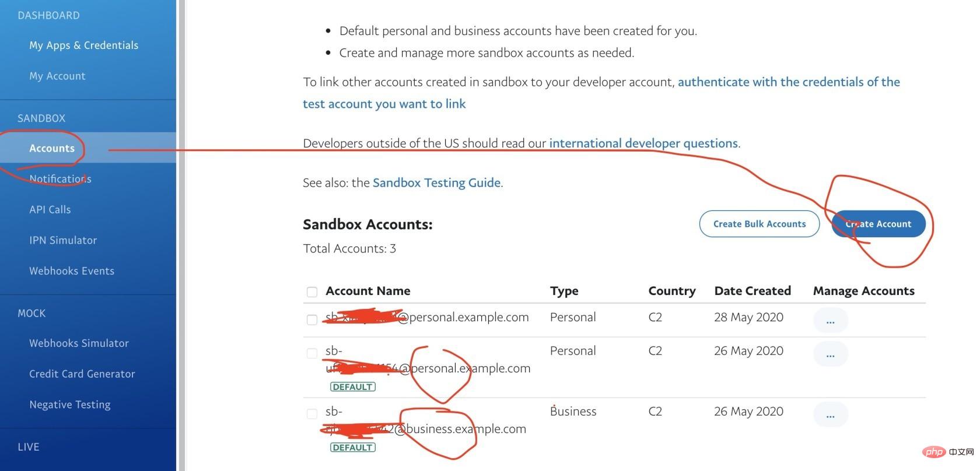
Task: Open the Notifications page
Action: tap(60, 178)
